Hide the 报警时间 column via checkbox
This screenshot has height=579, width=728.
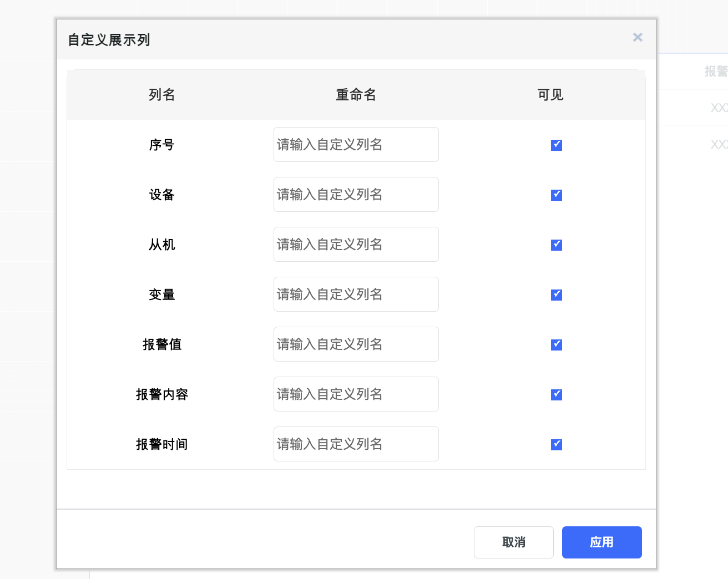click(x=557, y=444)
